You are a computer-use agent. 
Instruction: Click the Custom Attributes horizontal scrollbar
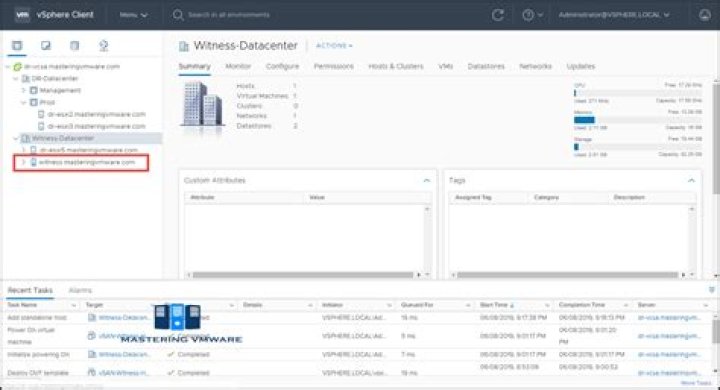(x=303, y=275)
